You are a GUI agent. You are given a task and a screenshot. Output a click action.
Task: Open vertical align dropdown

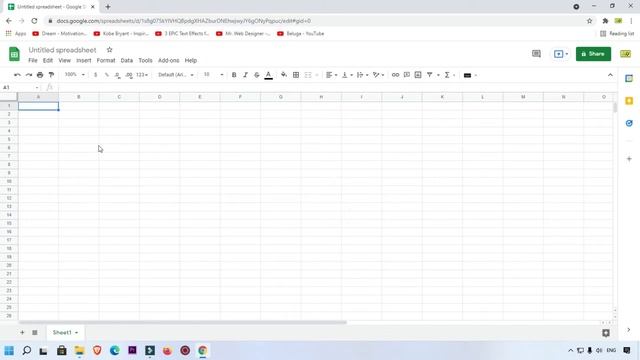pos(347,75)
